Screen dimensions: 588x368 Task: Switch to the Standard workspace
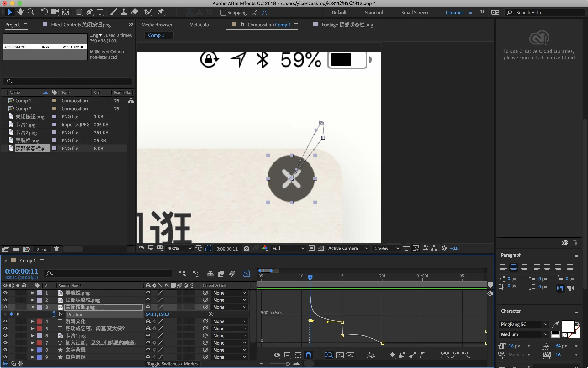(374, 12)
